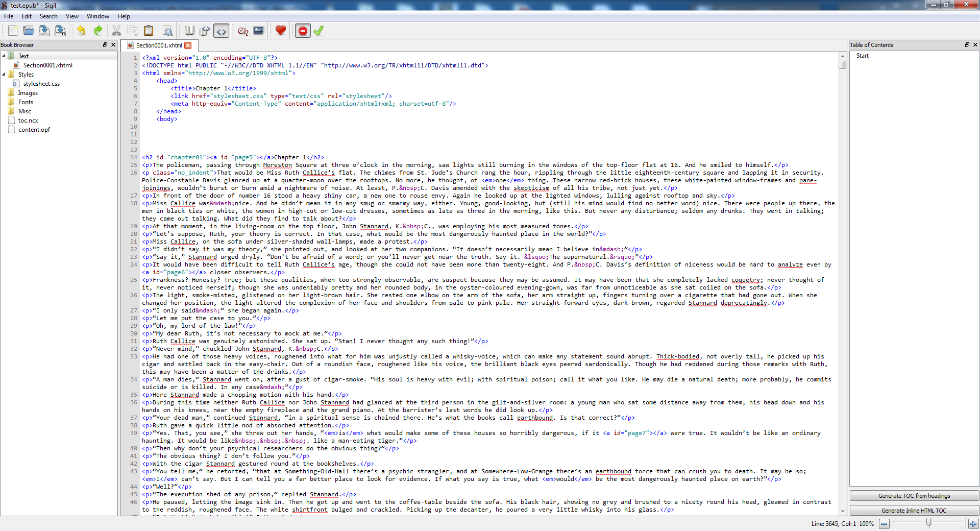Image resolution: width=980 pixels, height=531 pixels.
Task: Undo the last edit
Action: (x=82, y=31)
